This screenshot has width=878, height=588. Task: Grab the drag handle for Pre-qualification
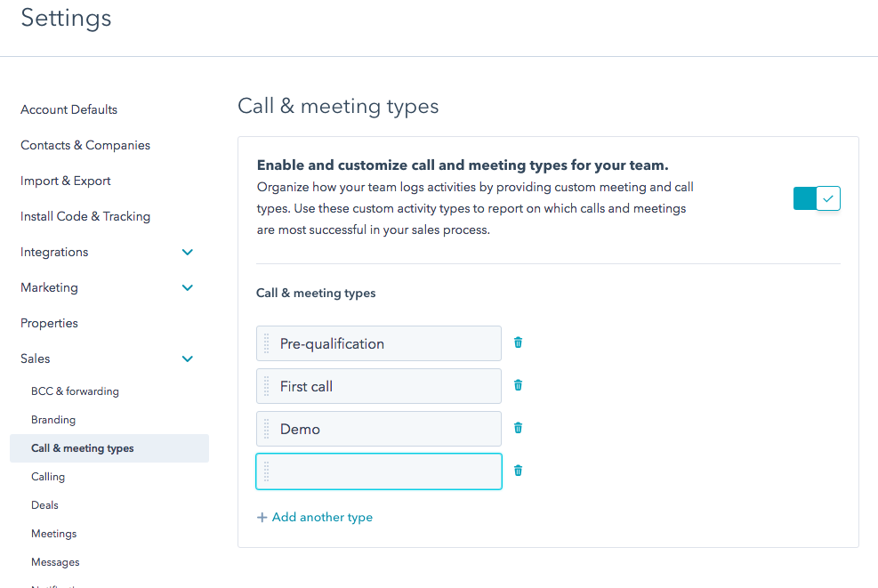click(265, 342)
